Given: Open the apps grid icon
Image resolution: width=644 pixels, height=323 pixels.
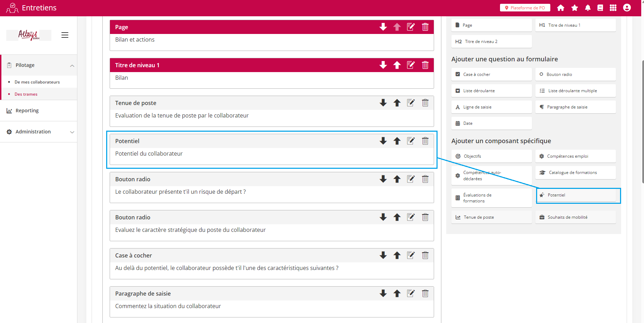Looking at the screenshot, I should point(613,8).
